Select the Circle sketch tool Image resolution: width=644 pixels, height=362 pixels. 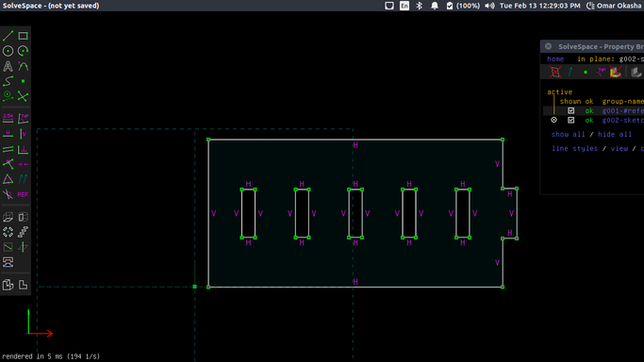tap(8, 51)
